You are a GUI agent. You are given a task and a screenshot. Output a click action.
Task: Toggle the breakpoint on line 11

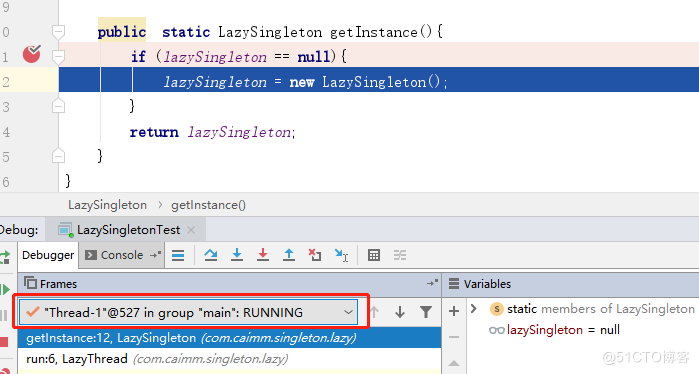click(x=32, y=54)
